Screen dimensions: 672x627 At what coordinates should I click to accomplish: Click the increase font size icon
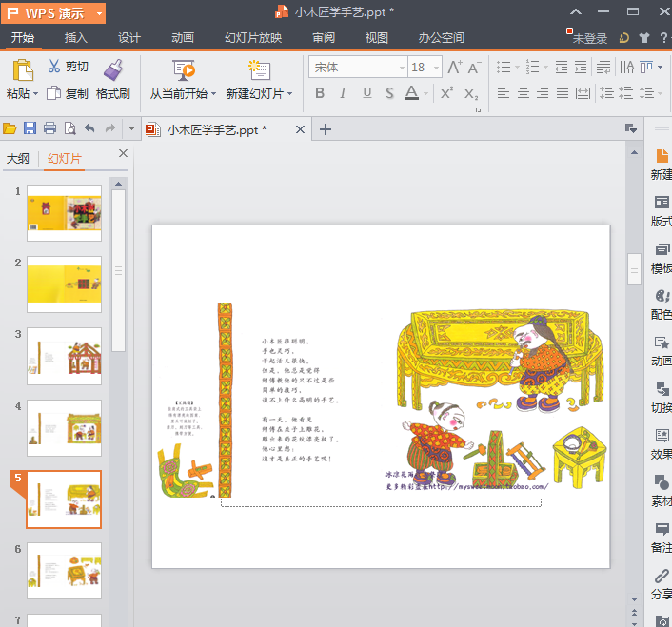(x=454, y=67)
